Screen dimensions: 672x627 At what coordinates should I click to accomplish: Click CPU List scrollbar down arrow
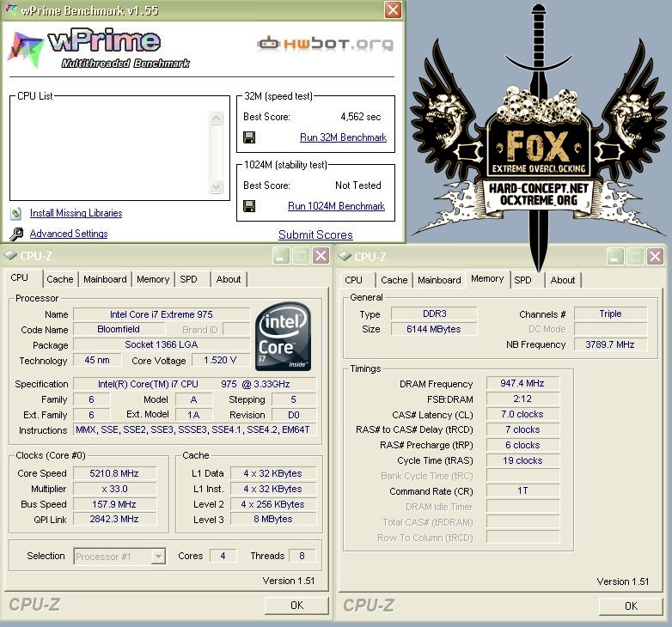[x=216, y=186]
